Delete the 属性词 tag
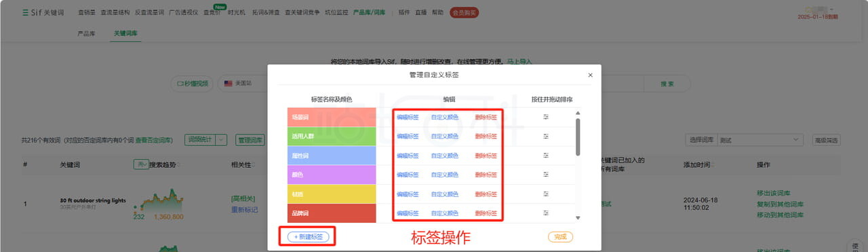The width and height of the screenshot is (868, 252). 486,156
